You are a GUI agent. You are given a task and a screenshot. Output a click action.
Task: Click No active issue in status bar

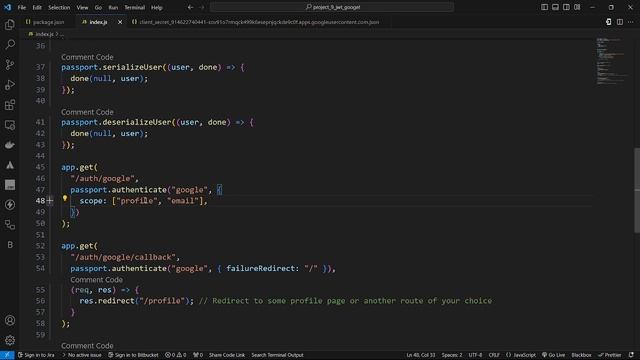pos(82,355)
